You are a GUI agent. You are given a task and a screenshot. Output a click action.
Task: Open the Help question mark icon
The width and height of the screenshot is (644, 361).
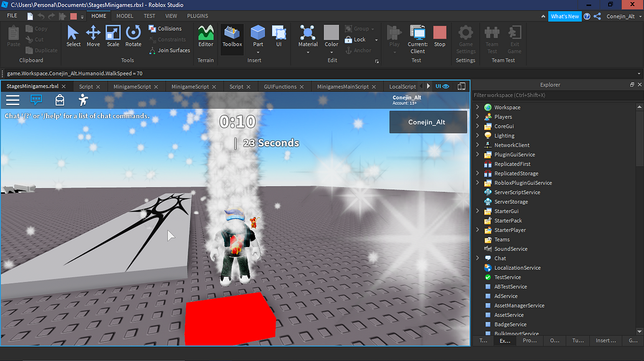(x=587, y=16)
